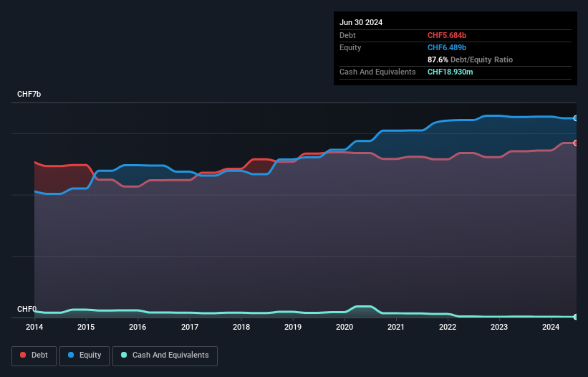This screenshot has height=377, width=588.
Task: Click the CHF6.489b equity value
Action: click(447, 47)
